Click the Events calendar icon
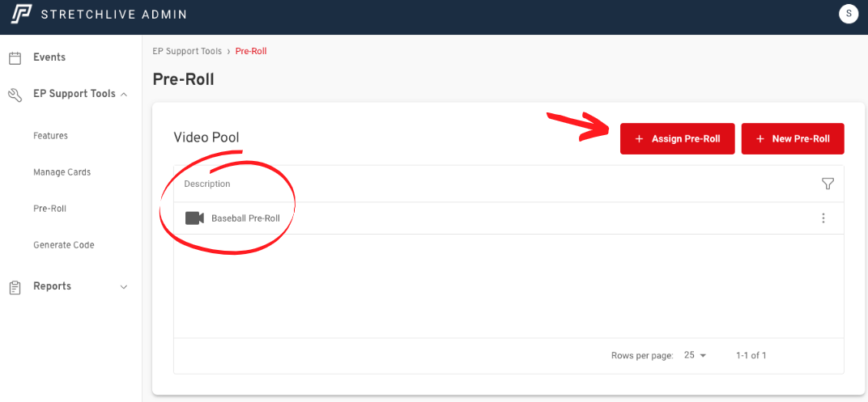 tap(15, 58)
